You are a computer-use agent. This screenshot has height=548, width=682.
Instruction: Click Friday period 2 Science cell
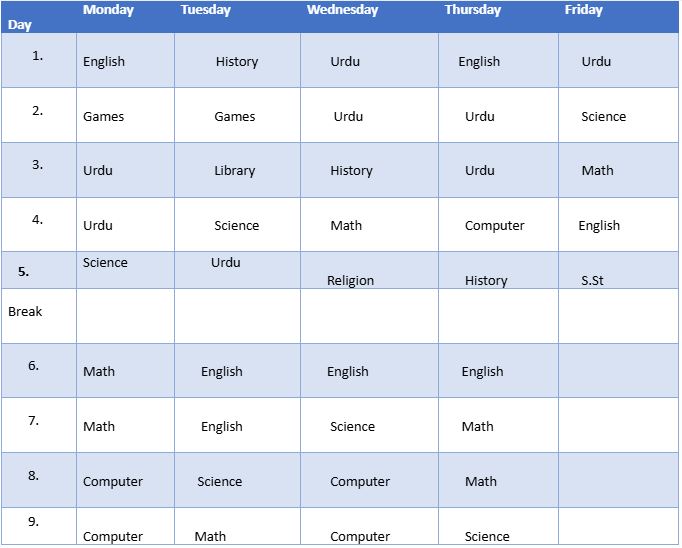coord(619,115)
